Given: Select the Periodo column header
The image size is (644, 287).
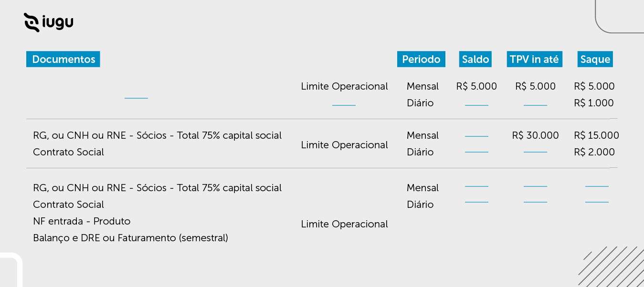Looking at the screenshot, I should [x=421, y=59].
